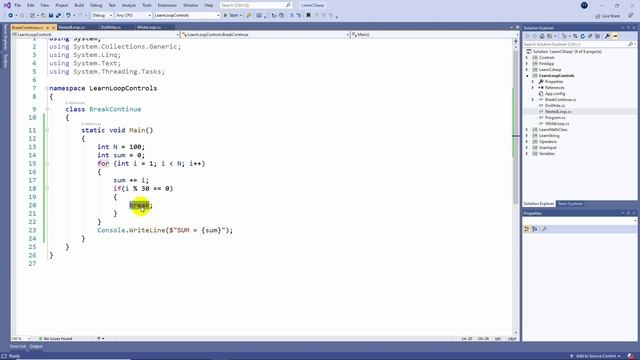Click Add to Source Control
Image resolution: width=640 pixels, height=360 pixels.
click(595, 356)
